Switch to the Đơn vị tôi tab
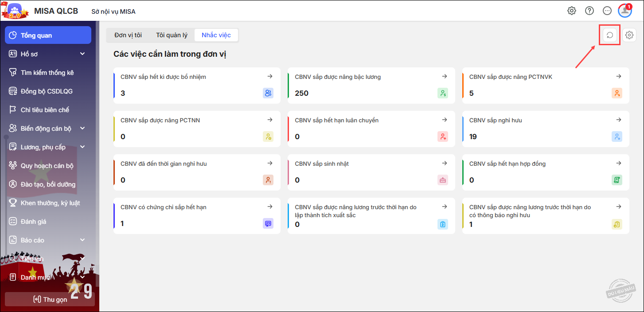Viewport: 644px width, 312px height. click(128, 35)
